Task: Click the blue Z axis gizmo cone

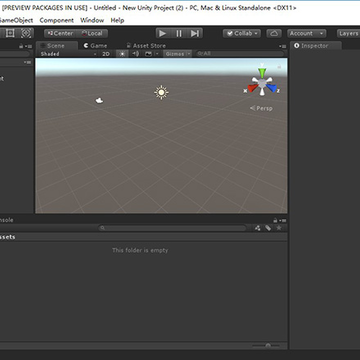Action: click(x=272, y=88)
